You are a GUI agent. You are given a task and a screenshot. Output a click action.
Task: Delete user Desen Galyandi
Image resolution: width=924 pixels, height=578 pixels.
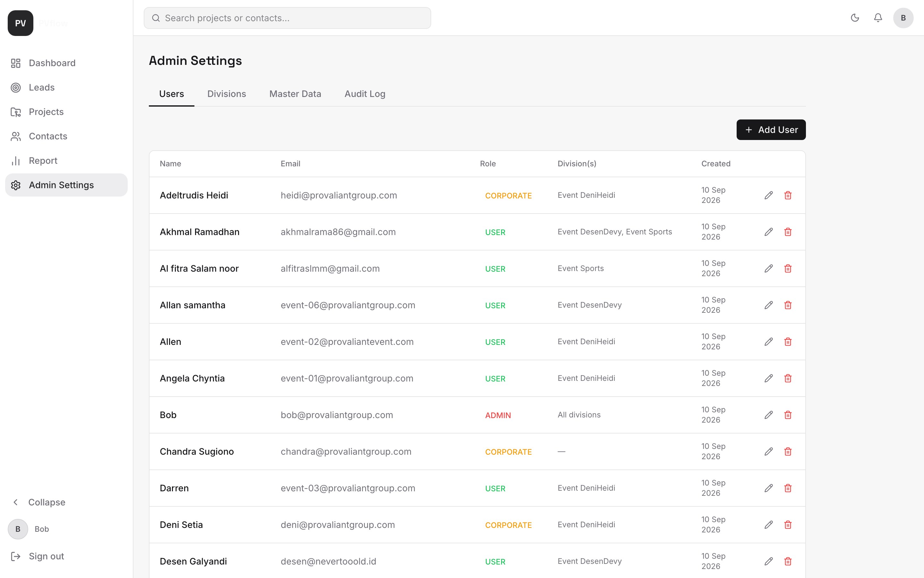(788, 562)
